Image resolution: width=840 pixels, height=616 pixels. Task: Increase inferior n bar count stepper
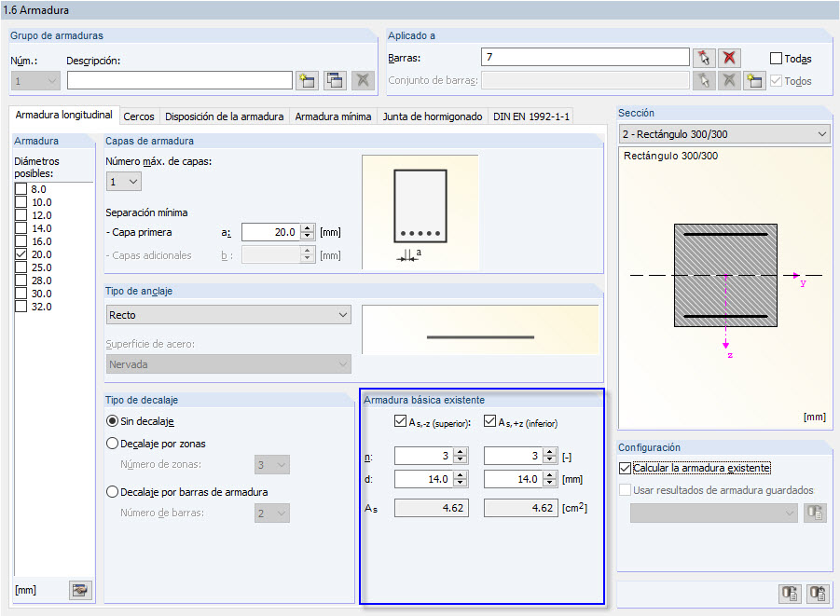550,452
